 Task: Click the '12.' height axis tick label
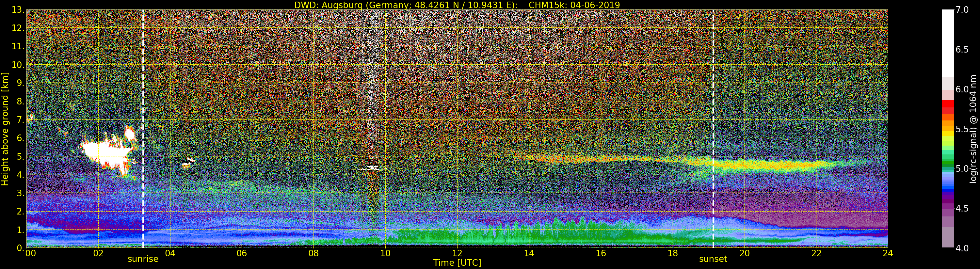point(18,28)
